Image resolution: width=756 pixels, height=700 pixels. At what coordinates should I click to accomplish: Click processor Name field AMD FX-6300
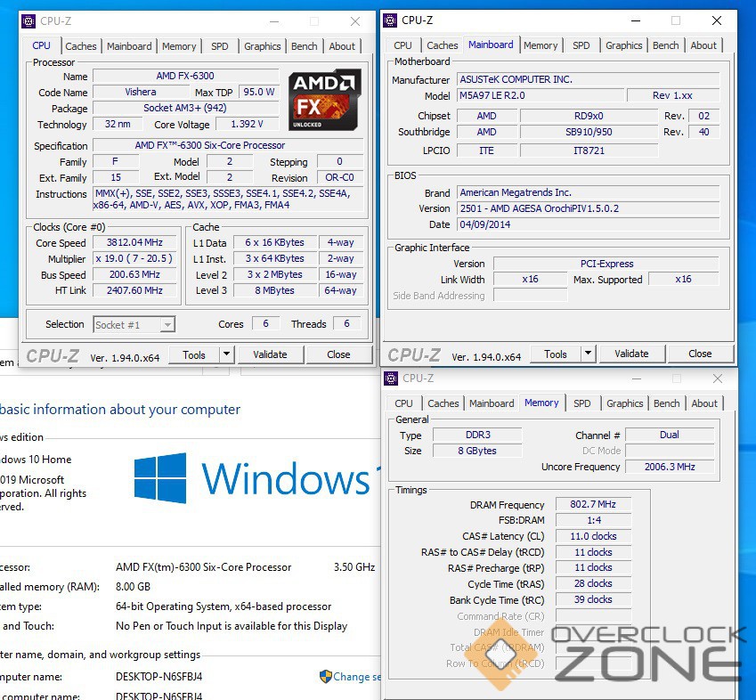(x=185, y=76)
